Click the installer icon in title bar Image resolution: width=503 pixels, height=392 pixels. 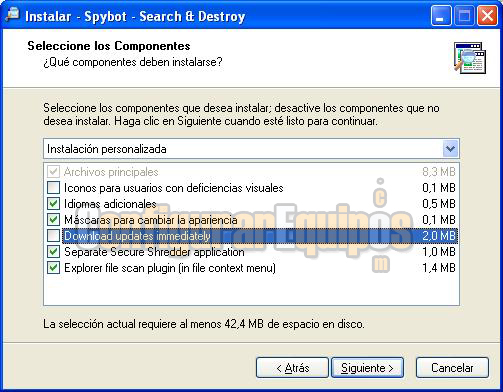[13, 15]
